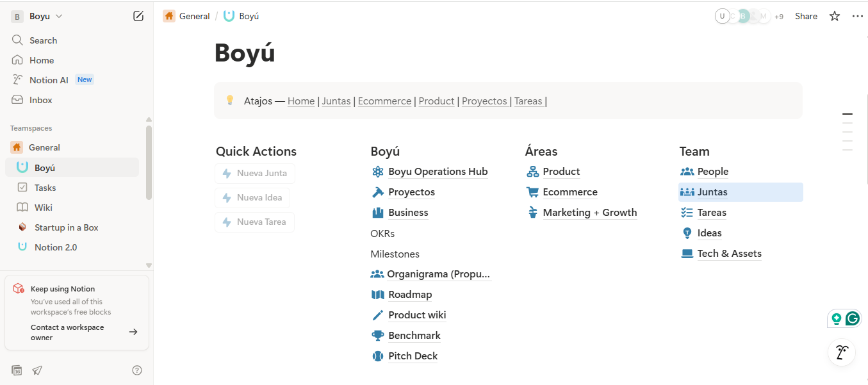
Task: Star this page as favorite
Action: (835, 16)
